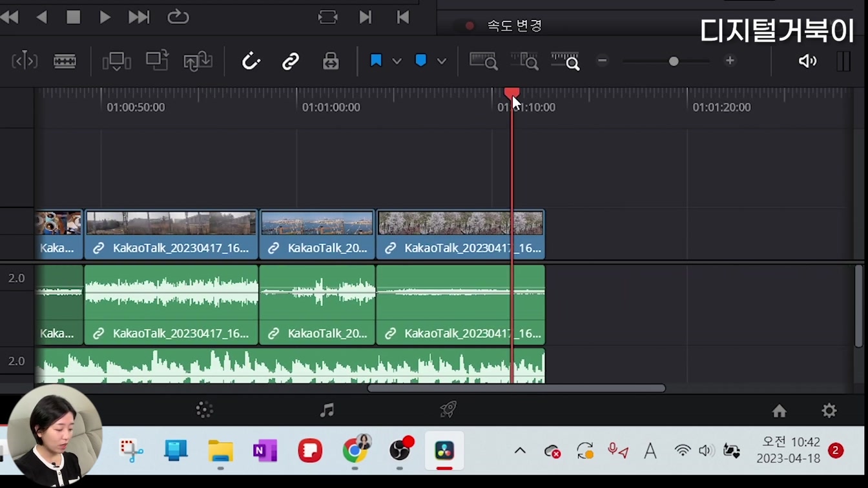Click the 속도 변경 section header

click(514, 26)
